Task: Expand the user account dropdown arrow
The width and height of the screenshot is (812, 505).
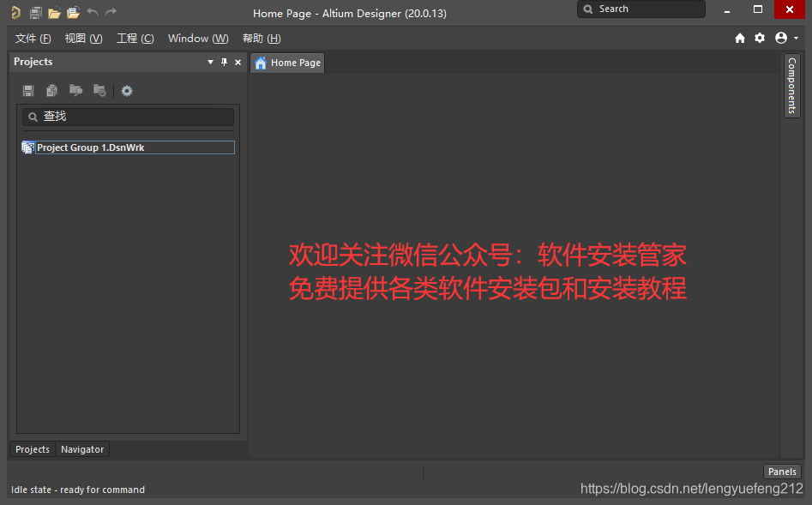Action: pyautogui.click(x=796, y=39)
